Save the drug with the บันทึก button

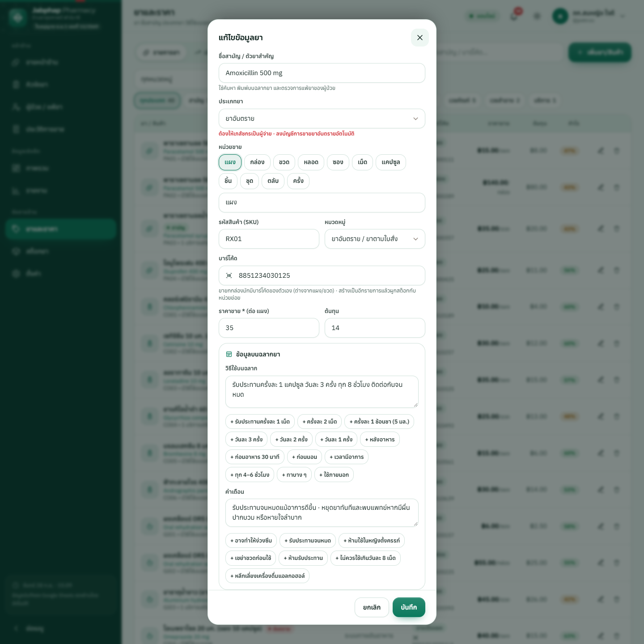[x=409, y=607]
